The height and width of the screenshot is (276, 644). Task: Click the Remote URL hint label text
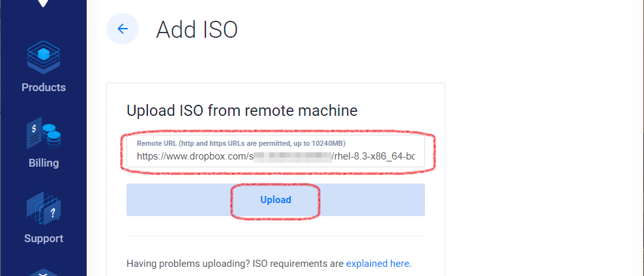pyautogui.click(x=241, y=144)
